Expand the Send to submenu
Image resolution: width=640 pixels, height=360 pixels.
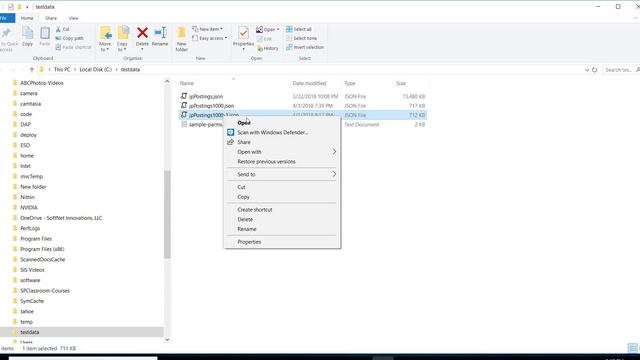[282, 174]
